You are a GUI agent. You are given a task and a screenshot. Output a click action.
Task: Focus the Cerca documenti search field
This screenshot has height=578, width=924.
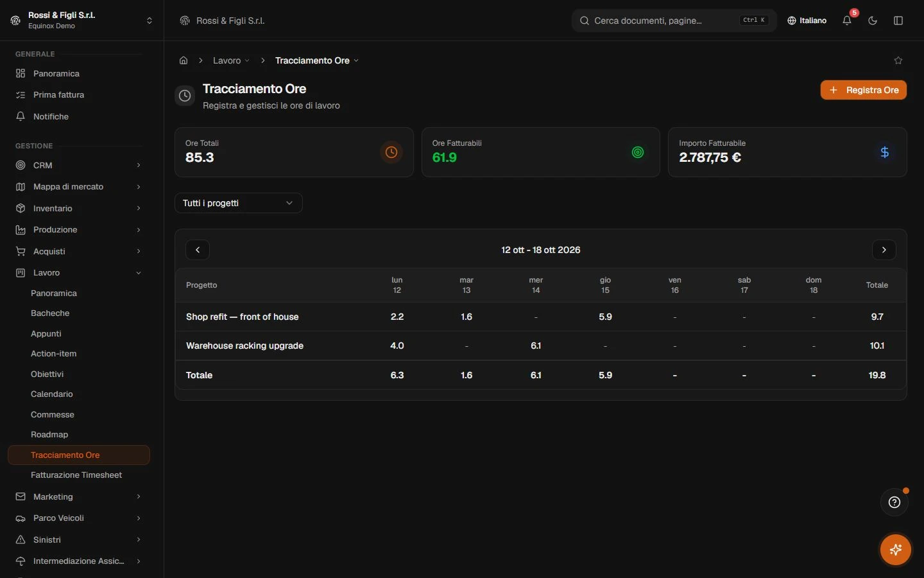pos(674,21)
